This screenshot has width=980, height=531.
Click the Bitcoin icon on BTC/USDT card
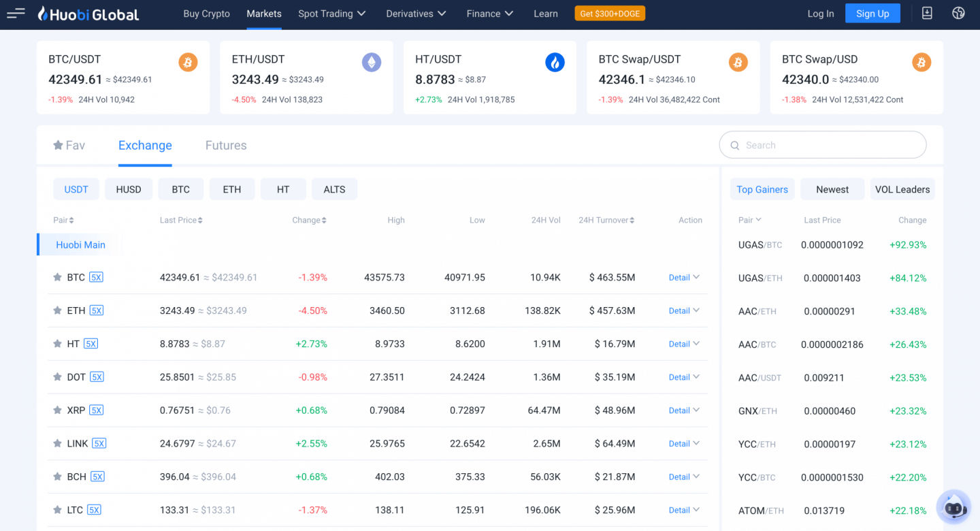[x=189, y=63]
